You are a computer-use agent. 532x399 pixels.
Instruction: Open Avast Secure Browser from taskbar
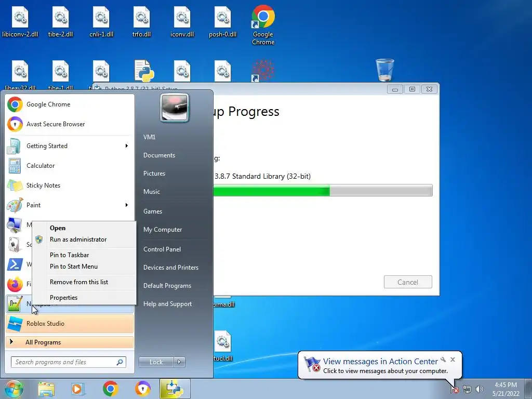pyautogui.click(x=142, y=389)
